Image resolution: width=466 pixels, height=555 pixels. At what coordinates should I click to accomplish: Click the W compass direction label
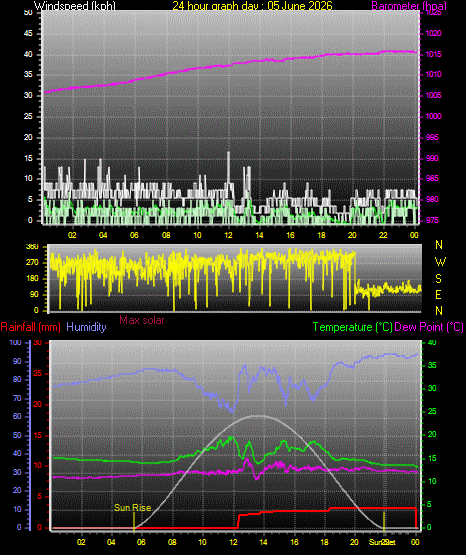click(x=440, y=262)
